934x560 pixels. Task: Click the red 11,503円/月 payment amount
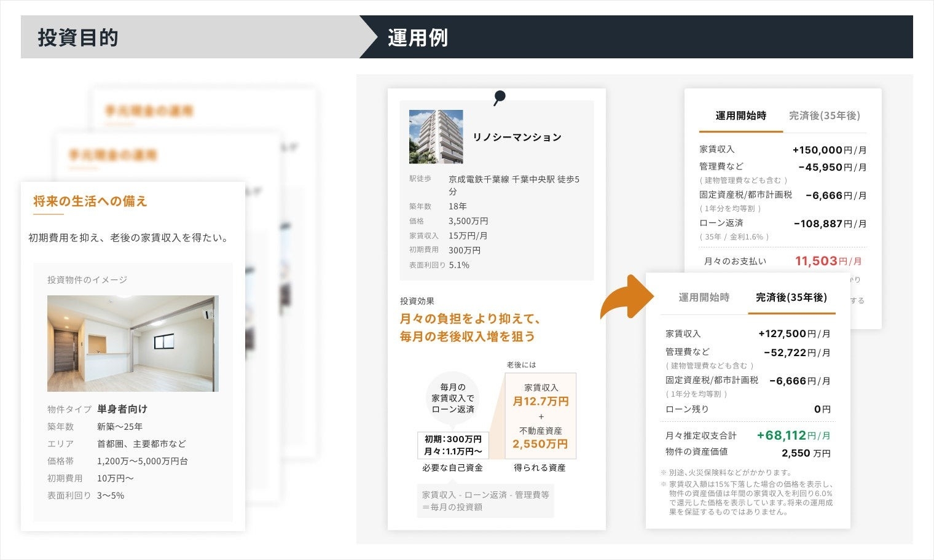coord(828,262)
